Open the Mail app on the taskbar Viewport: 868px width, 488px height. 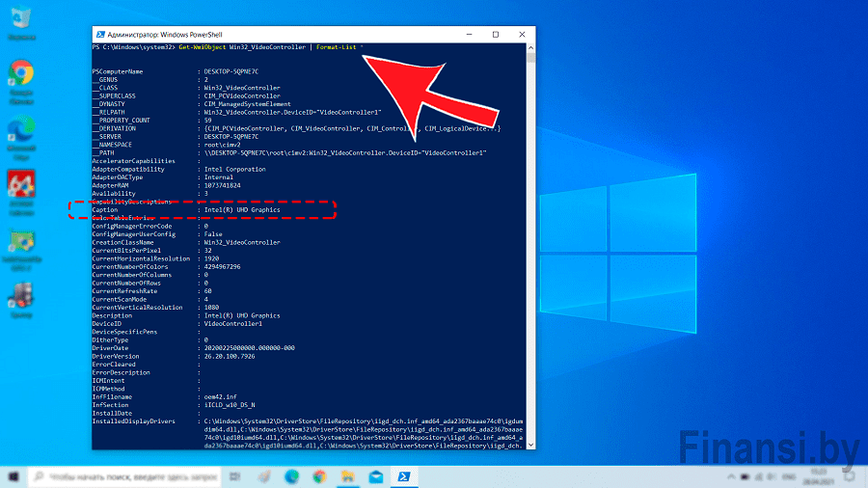pyautogui.click(x=376, y=476)
